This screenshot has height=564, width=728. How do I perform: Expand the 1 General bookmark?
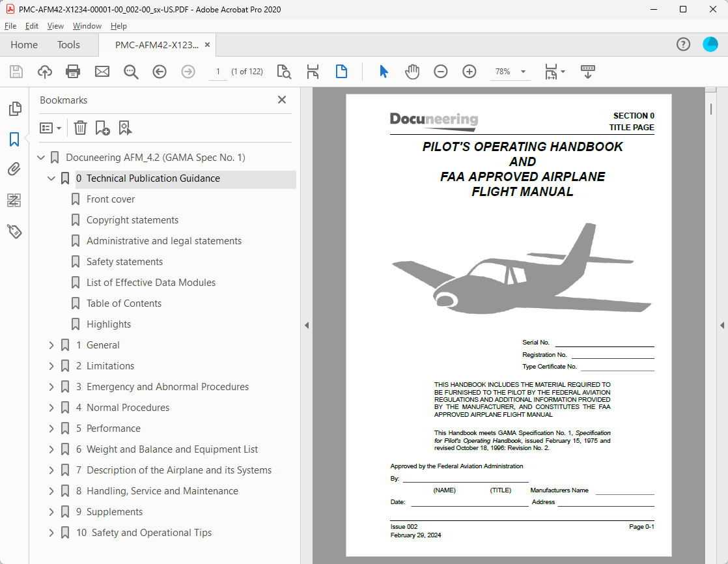[51, 345]
